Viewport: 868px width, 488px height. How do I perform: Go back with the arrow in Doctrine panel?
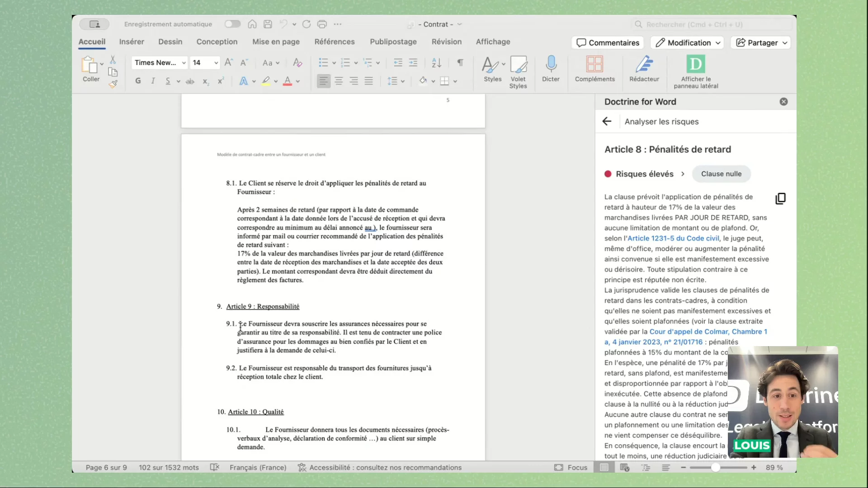point(607,122)
